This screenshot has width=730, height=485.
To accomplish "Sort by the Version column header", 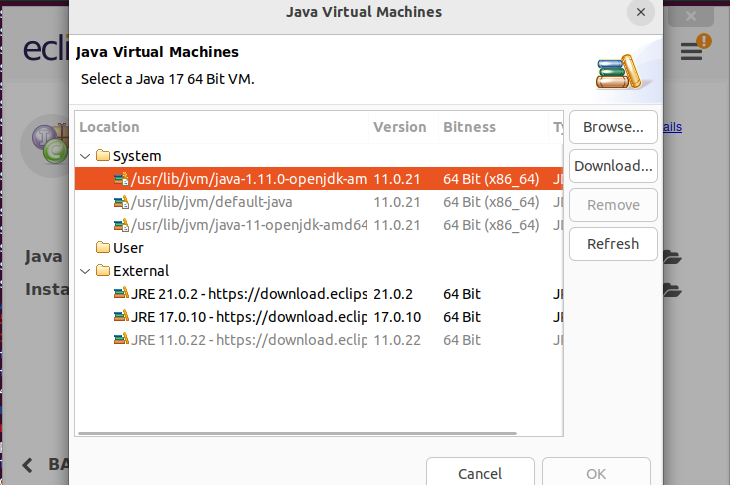I will (x=403, y=127).
